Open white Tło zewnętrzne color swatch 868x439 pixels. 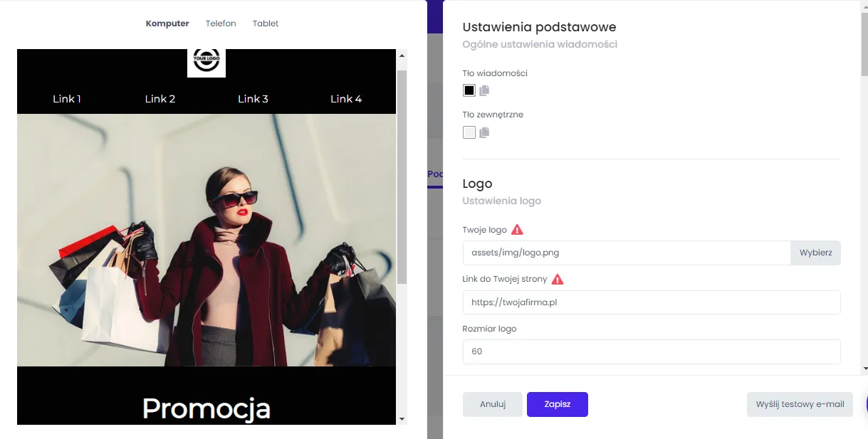(x=469, y=132)
